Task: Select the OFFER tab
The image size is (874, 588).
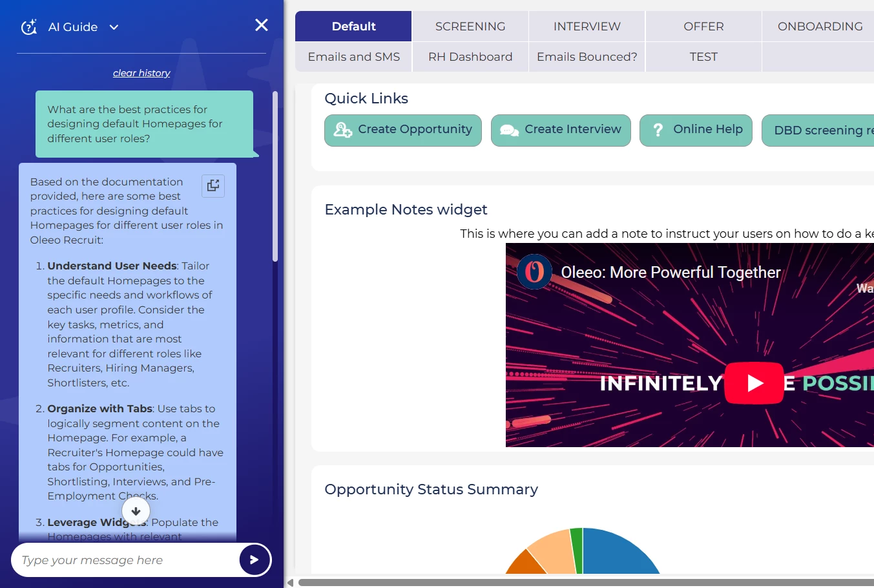Action: (703, 26)
